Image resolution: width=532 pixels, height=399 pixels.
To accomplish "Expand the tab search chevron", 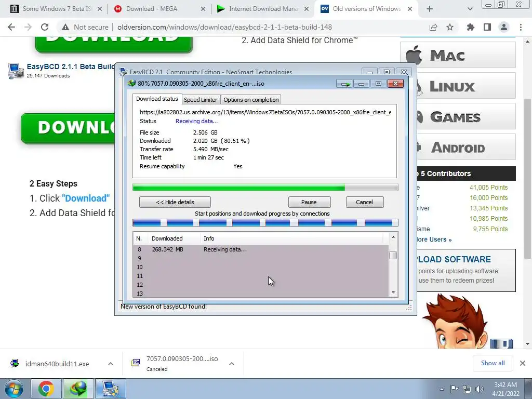I will point(470,9).
